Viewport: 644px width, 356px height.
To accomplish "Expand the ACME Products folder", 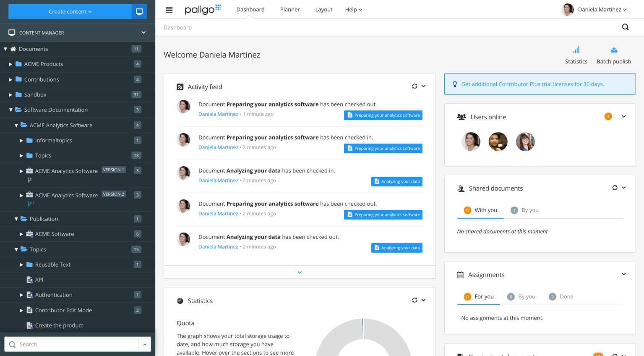I will [11, 64].
